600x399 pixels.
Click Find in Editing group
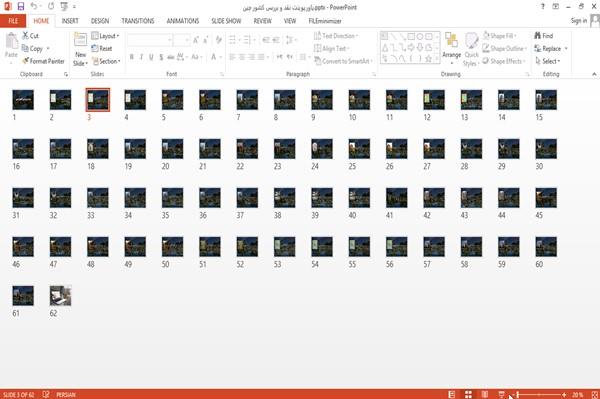tap(544, 36)
